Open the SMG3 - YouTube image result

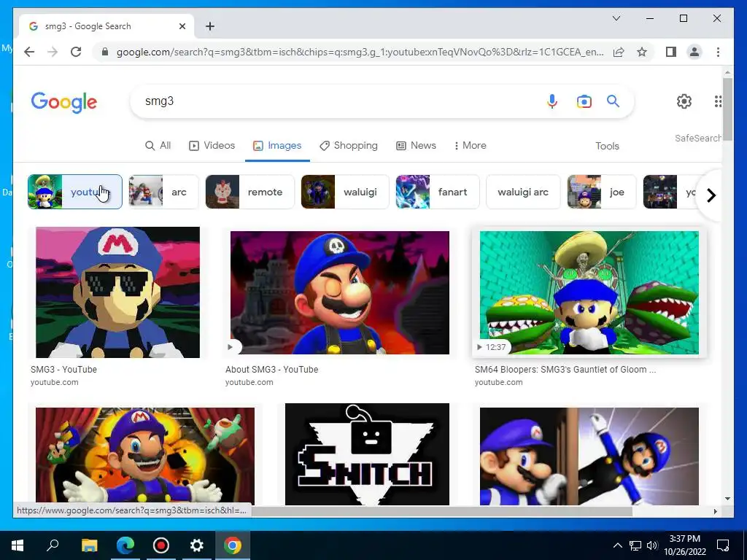tap(117, 292)
